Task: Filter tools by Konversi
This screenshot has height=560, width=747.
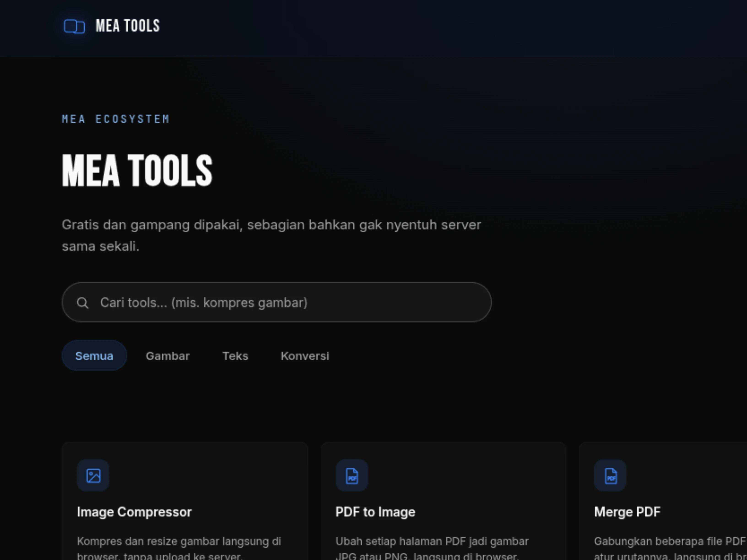Action: [305, 356]
